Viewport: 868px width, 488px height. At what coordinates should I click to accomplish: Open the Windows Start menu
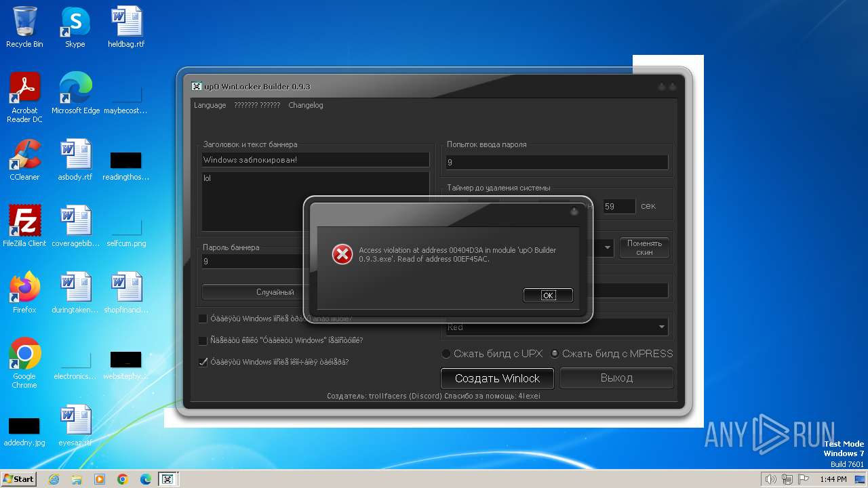(x=18, y=479)
